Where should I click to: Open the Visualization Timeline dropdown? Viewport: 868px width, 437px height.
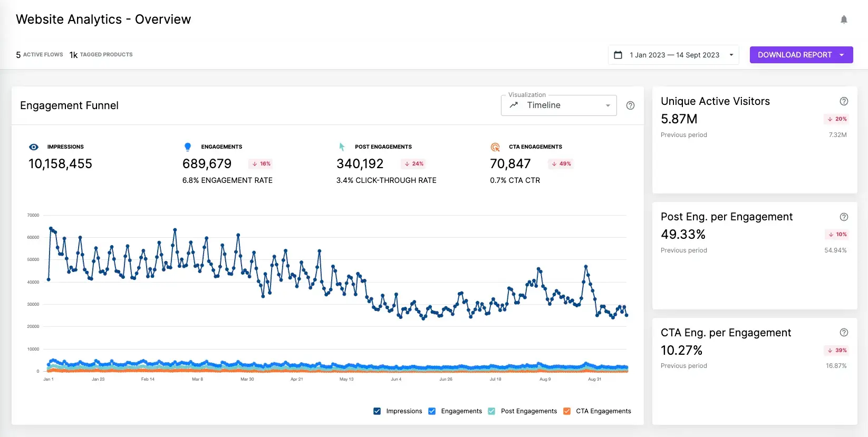[x=559, y=105]
